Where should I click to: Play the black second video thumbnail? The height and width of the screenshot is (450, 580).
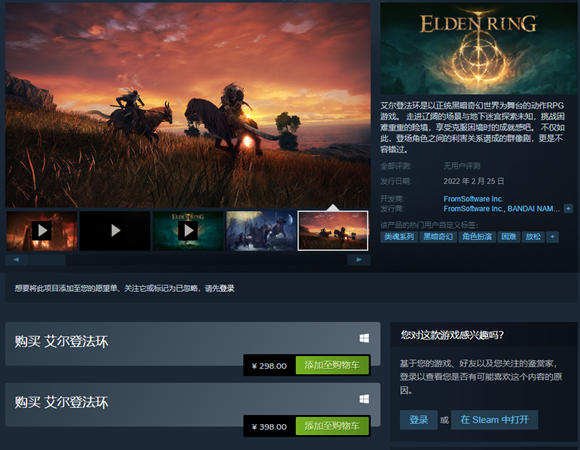coord(115,231)
